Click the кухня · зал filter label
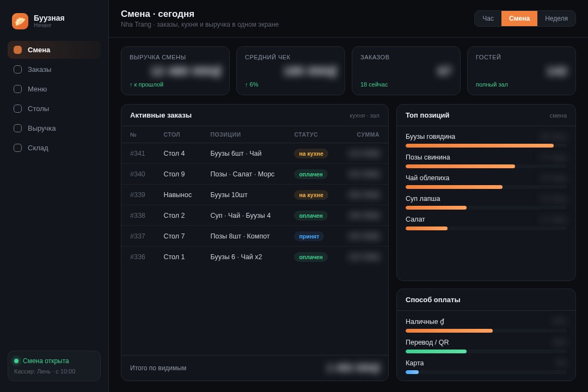Screen dimensions: 588x392 pyautogui.click(x=364, y=115)
